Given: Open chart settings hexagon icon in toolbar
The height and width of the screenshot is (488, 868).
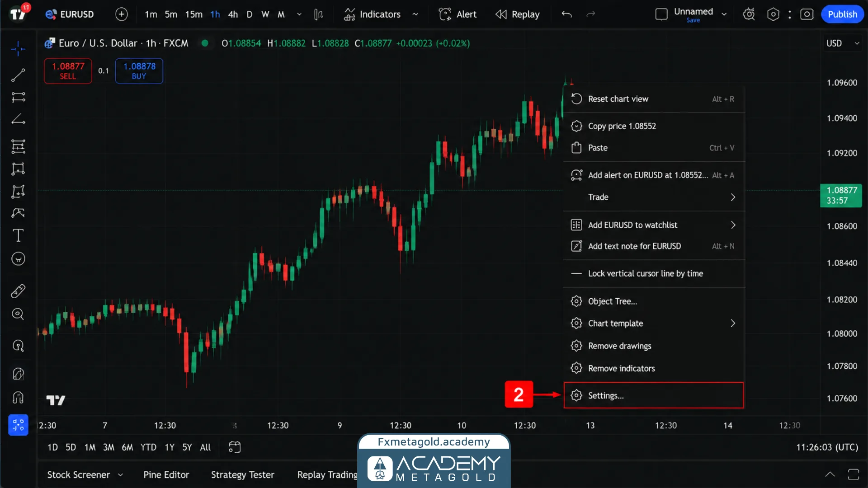Looking at the screenshot, I should click(773, 14).
